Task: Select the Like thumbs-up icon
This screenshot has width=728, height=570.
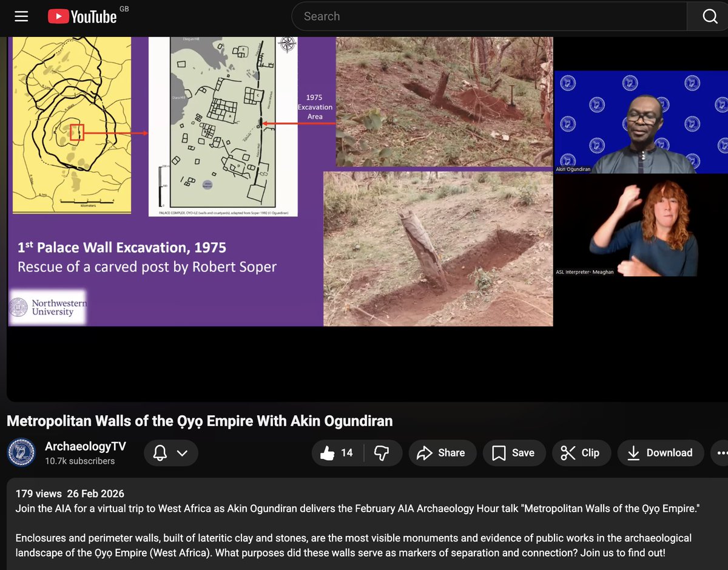Action: pos(328,452)
